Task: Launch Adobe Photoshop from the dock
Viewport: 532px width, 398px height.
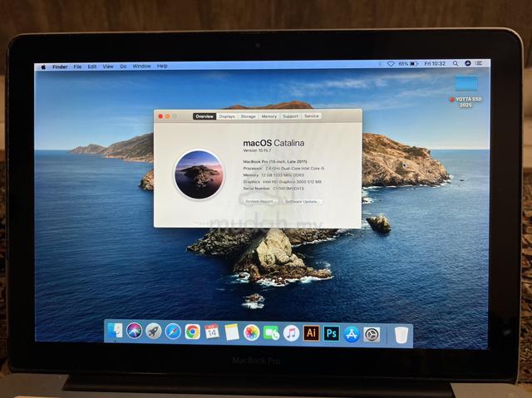Action: 331,333
